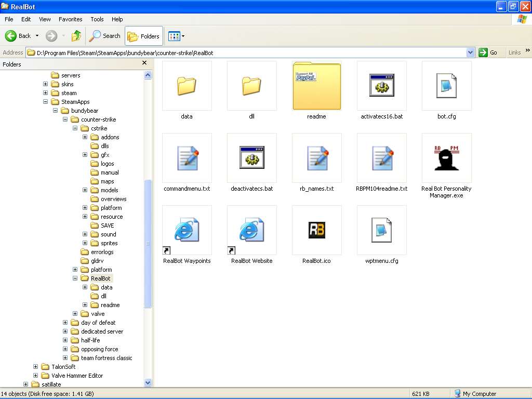Select the activatecs16.bat file icon
532x399 pixels.
coord(382,86)
